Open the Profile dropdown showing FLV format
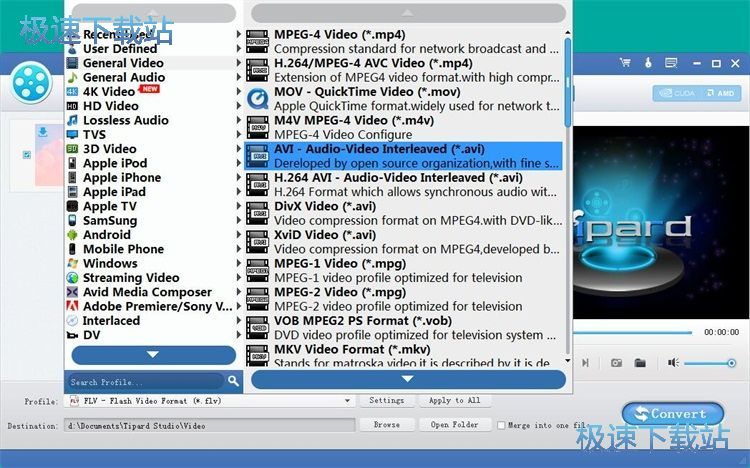Screen dimensions: 750x468 210,401
